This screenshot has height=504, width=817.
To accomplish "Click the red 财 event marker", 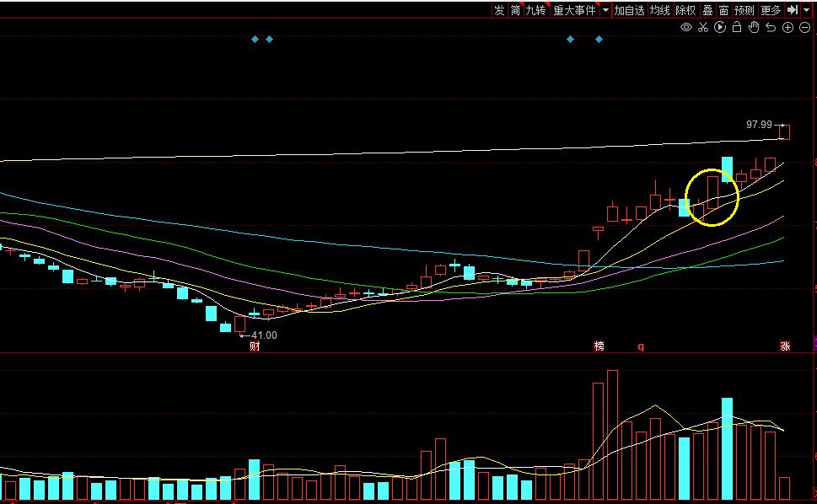I will pyautogui.click(x=255, y=346).
